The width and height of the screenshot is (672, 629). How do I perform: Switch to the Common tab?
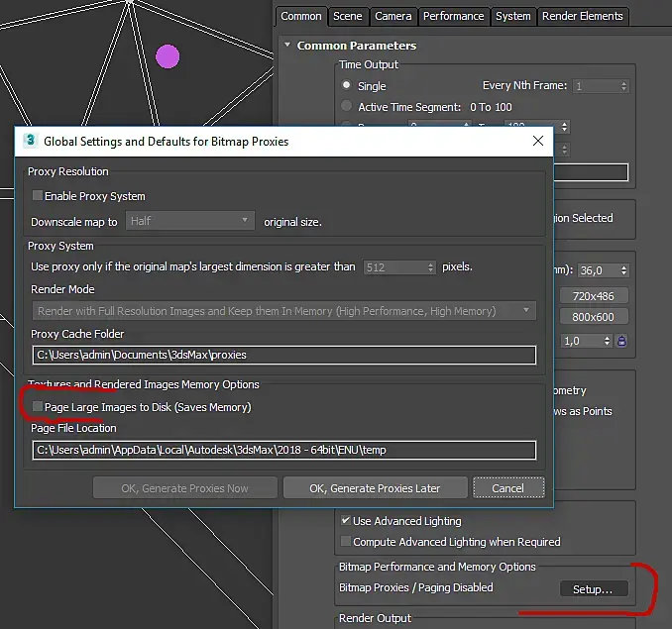[x=301, y=16]
